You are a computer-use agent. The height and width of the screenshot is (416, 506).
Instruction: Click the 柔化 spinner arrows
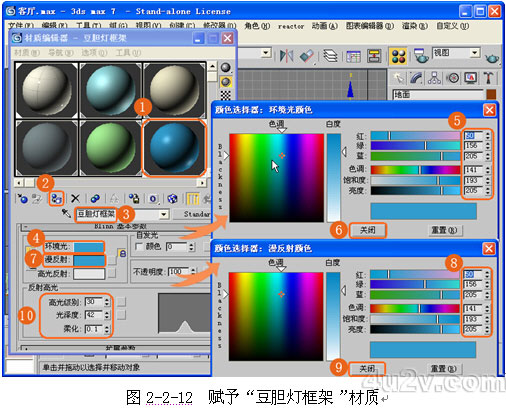pyautogui.click(x=107, y=329)
